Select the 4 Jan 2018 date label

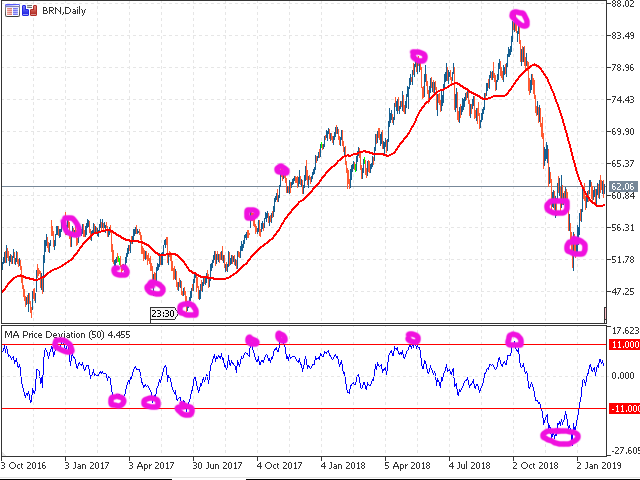(x=343, y=465)
